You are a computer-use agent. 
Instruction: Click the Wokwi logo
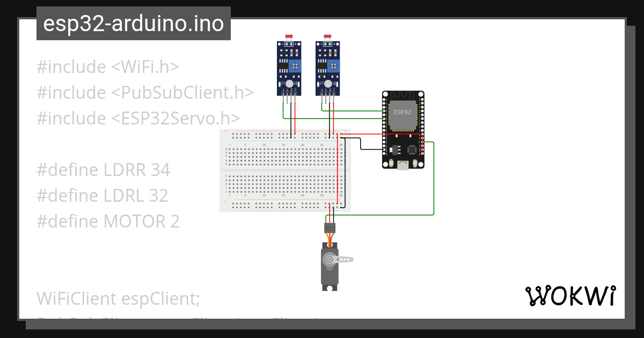[x=572, y=296]
